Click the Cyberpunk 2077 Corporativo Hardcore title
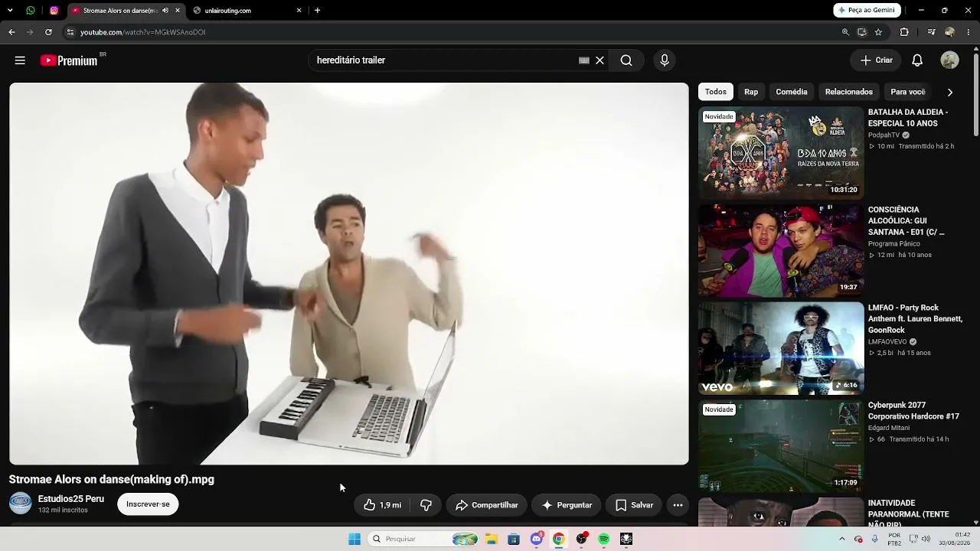The height and width of the screenshot is (551, 980). (x=913, y=411)
